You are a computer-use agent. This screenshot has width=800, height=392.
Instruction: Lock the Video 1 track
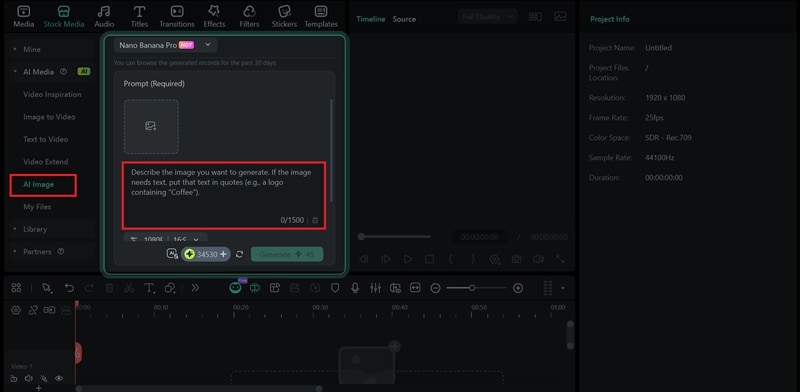(x=14, y=378)
